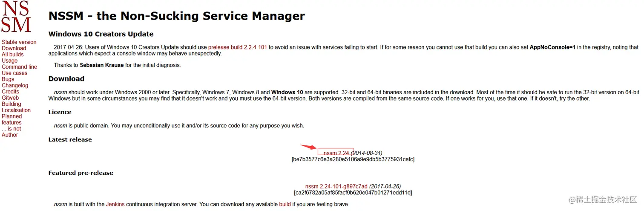644x211 pixels.
Task: Click the (2017-04-26) pre-release date
Action: (385, 186)
